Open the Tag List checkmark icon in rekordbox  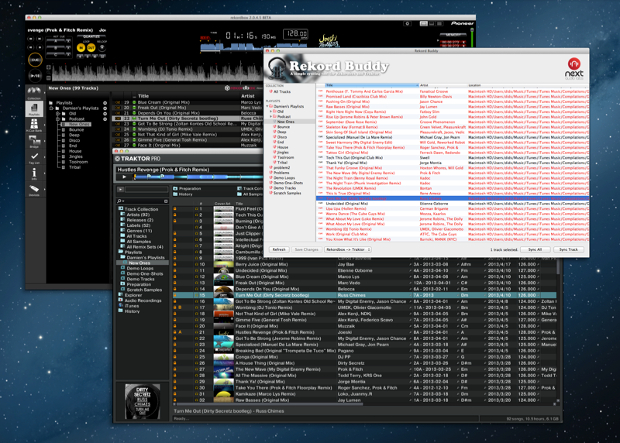(34, 157)
